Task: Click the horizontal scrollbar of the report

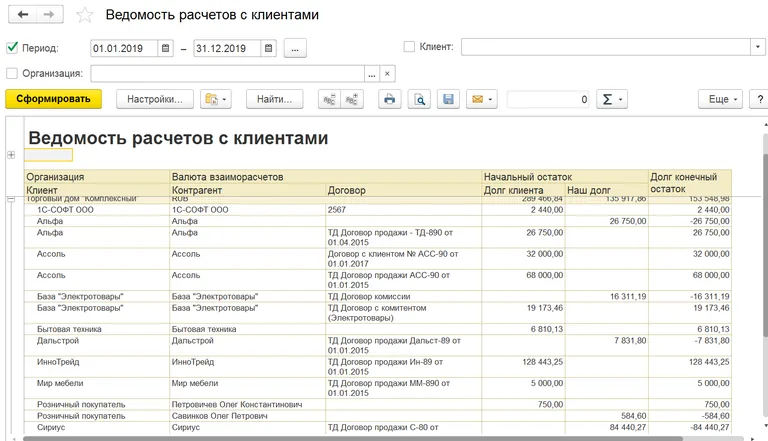Action: [x=353, y=439]
